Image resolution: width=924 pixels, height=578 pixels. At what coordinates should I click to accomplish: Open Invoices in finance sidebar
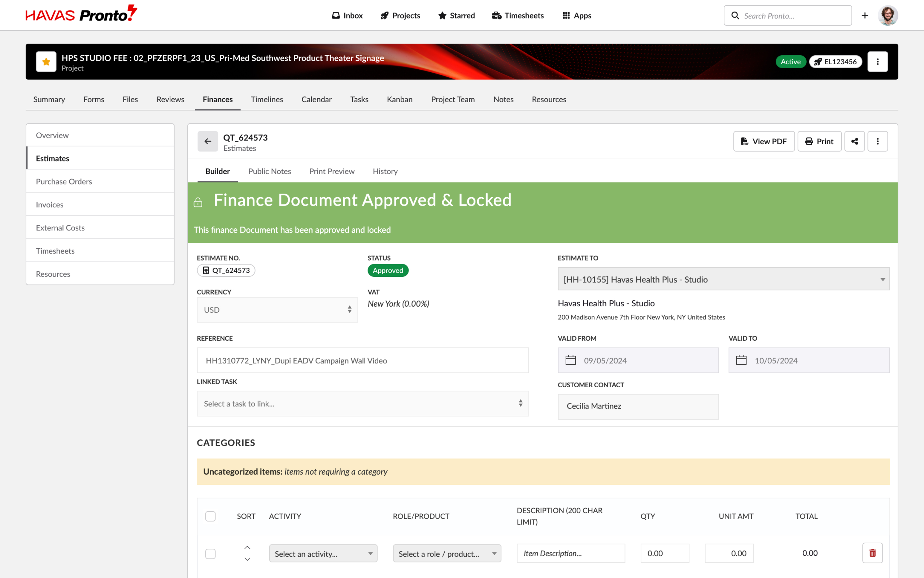[x=100, y=204]
